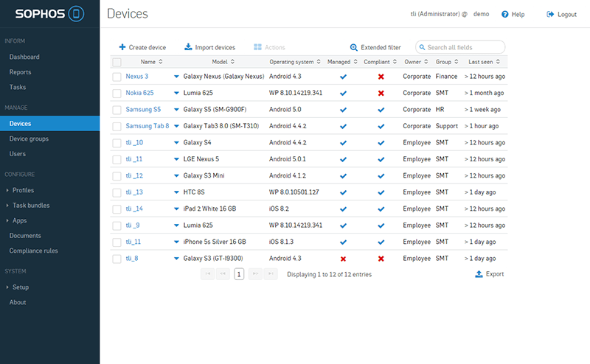
Task: Open the Samsung Tab 8 device link
Action: point(147,126)
